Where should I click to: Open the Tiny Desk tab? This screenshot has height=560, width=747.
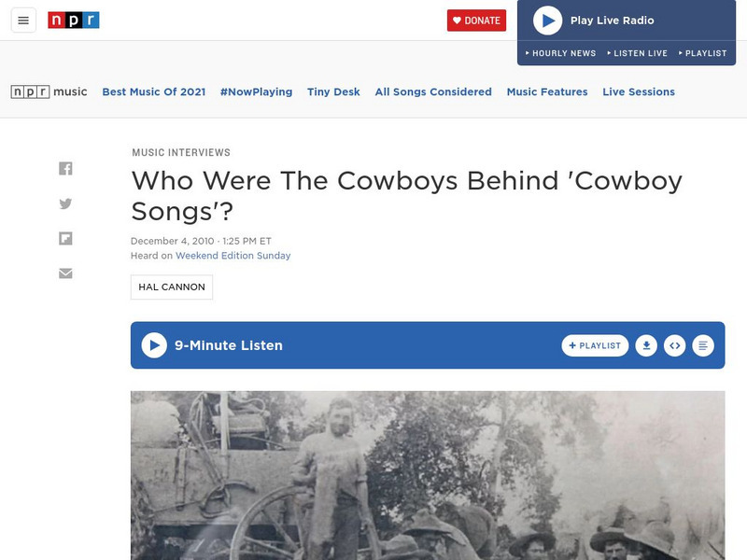(x=333, y=92)
